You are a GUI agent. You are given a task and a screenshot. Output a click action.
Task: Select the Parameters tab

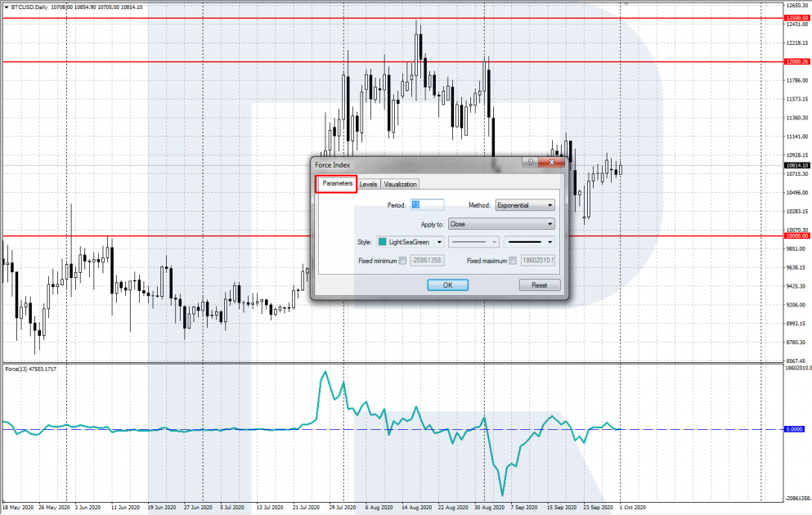click(337, 184)
